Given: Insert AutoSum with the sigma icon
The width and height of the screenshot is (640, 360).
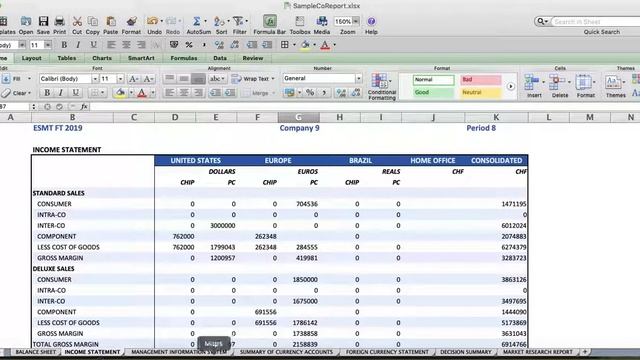Looking at the screenshot, I should coord(196,21).
